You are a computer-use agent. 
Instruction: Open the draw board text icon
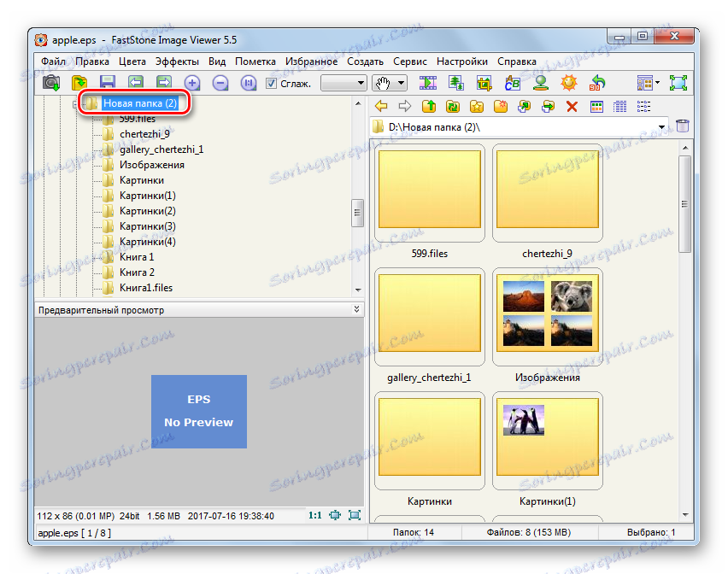[512, 84]
